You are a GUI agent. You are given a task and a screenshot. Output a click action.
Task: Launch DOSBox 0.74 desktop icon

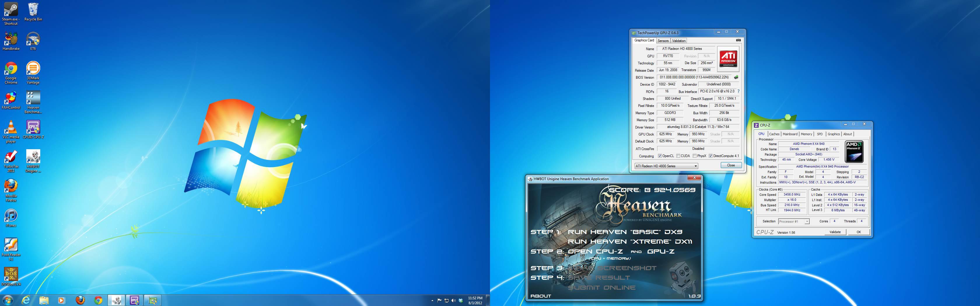coord(11,277)
